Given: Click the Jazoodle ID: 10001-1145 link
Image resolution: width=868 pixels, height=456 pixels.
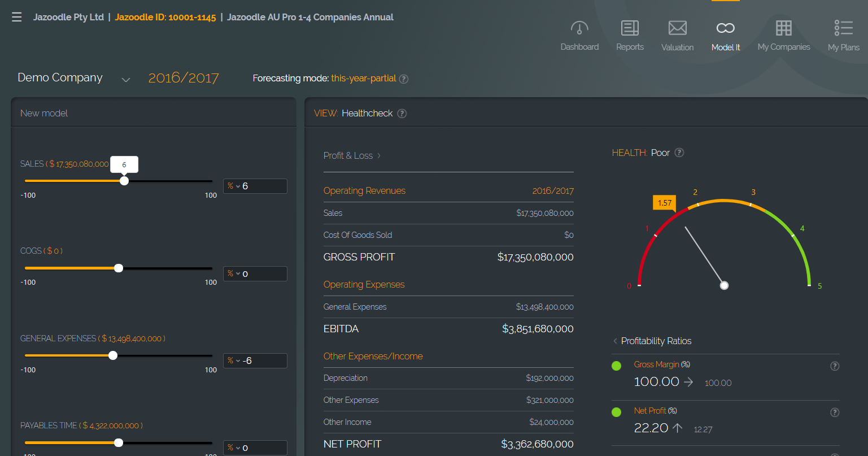Looking at the screenshot, I should [x=165, y=18].
